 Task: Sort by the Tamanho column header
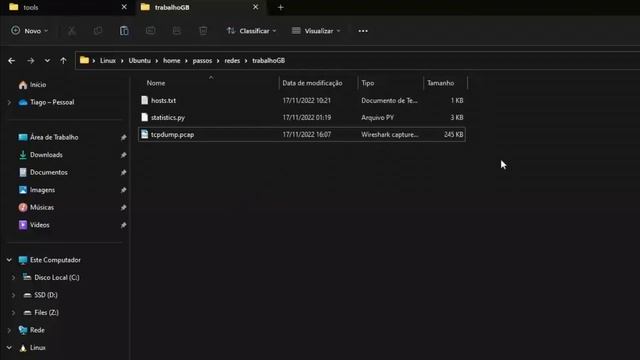(440, 83)
